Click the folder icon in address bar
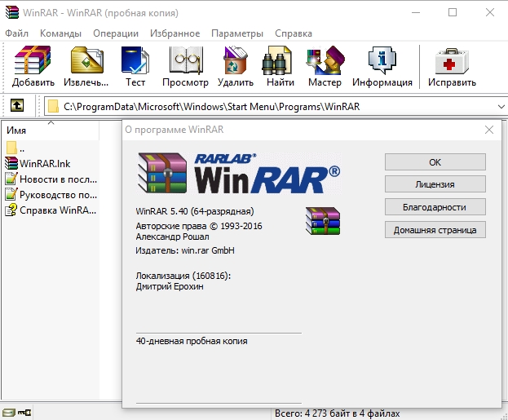This screenshot has width=508, height=420. (53, 106)
